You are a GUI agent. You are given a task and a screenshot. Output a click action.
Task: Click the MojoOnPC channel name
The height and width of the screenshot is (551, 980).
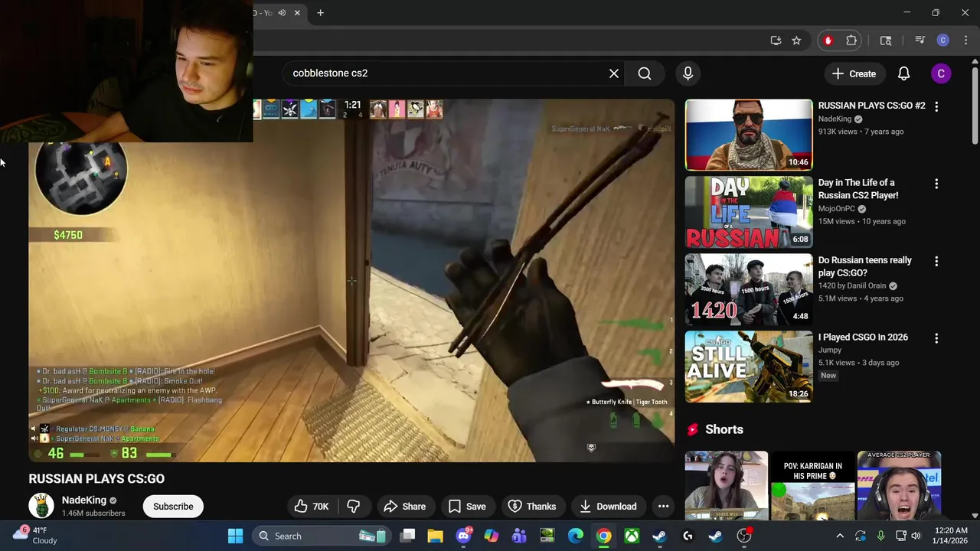pyautogui.click(x=836, y=208)
